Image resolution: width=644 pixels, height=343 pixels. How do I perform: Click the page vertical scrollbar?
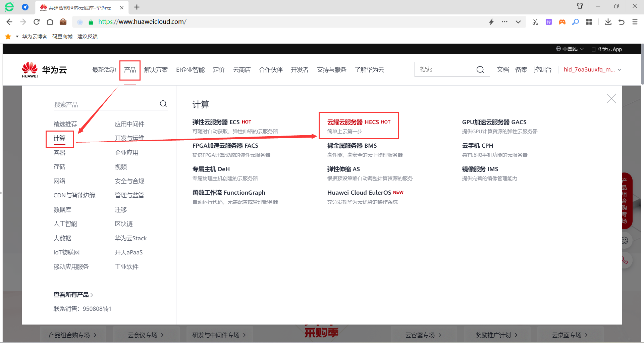tap(642, 64)
